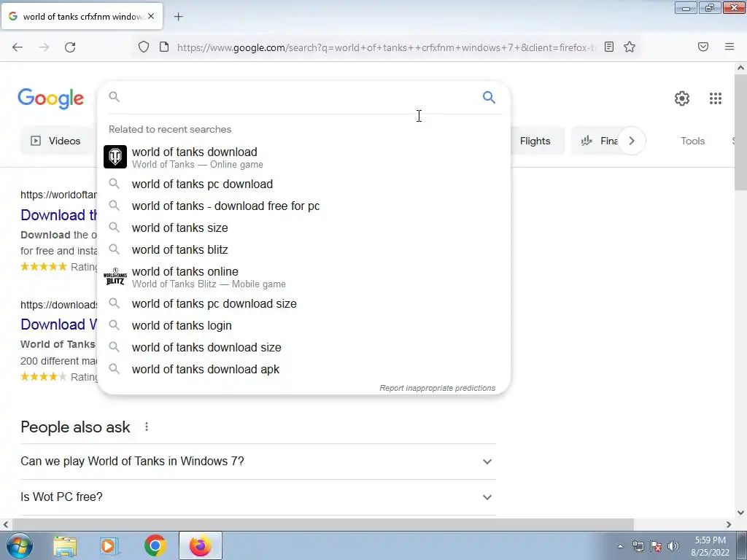747x560 pixels.
Task: Open the volume speaker tray icon
Action: 673,546
